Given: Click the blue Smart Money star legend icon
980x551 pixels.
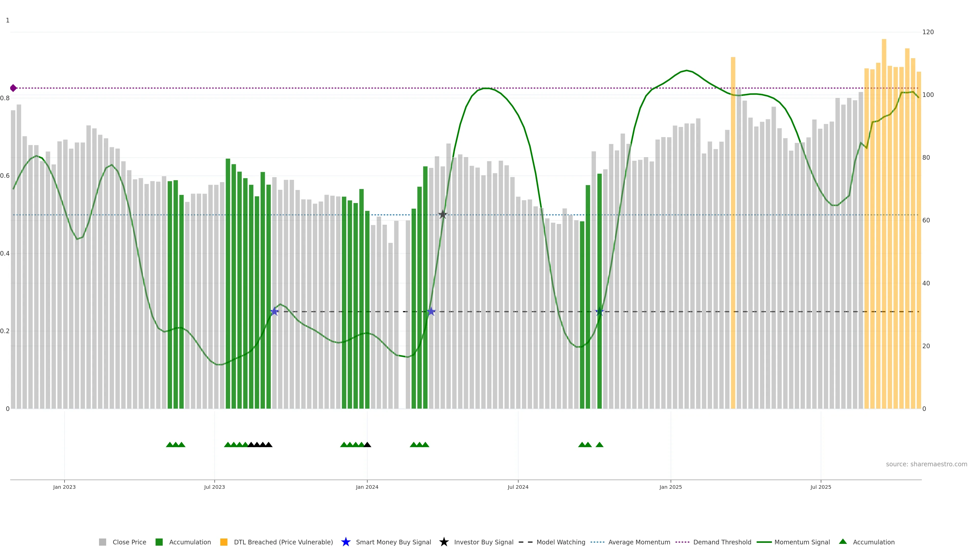Looking at the screenshot, I should coord(346,542).
